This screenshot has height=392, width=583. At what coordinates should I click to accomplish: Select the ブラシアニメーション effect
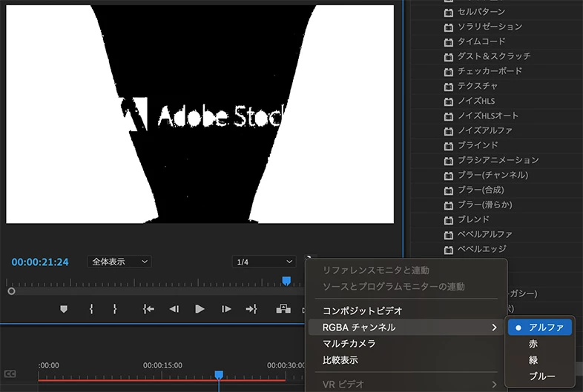click(498, 160)
